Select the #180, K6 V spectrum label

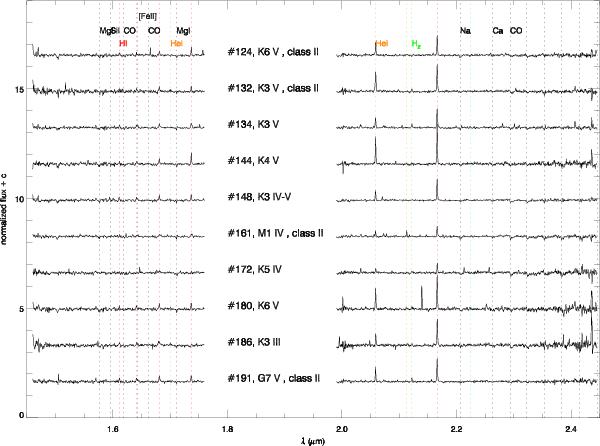255,306
